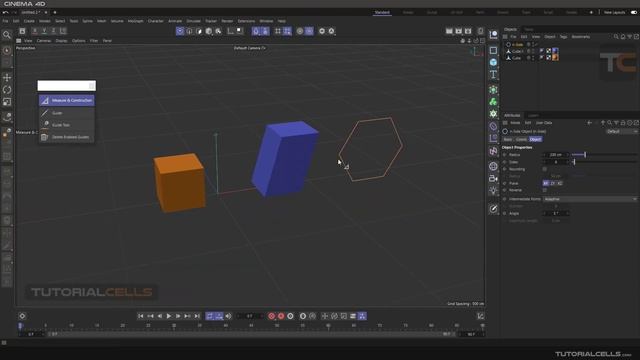Click the commander search input field
The height and width of the screenshot is (360, 640).
pos(67,85)
